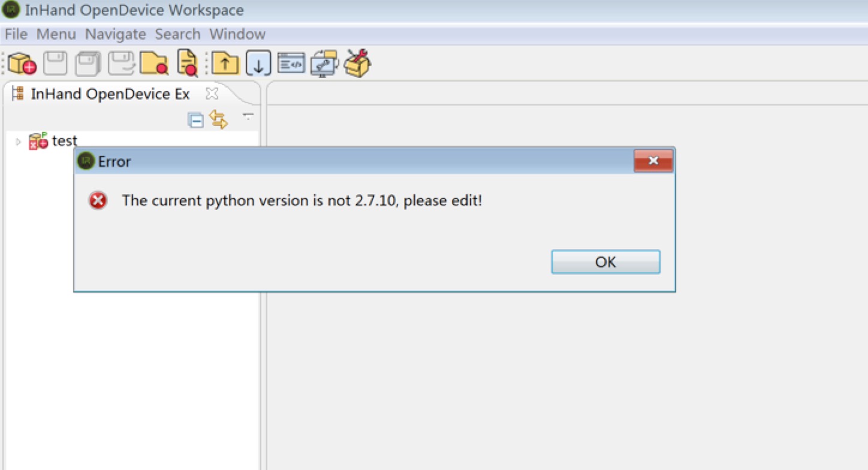Open the File menu
868x470 pixels.
click(x=16, y=34)
